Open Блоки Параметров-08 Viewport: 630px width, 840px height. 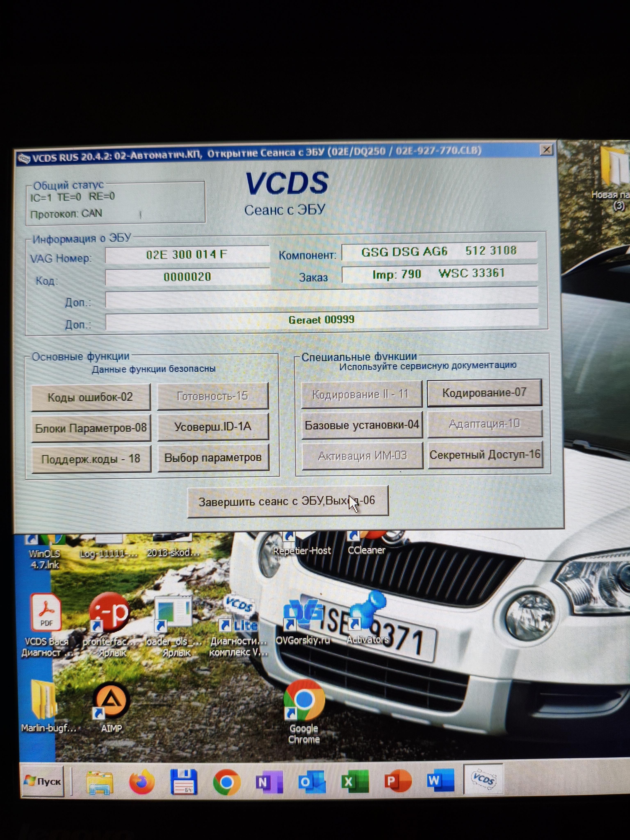pyautogui.click(x=91, y=428)
